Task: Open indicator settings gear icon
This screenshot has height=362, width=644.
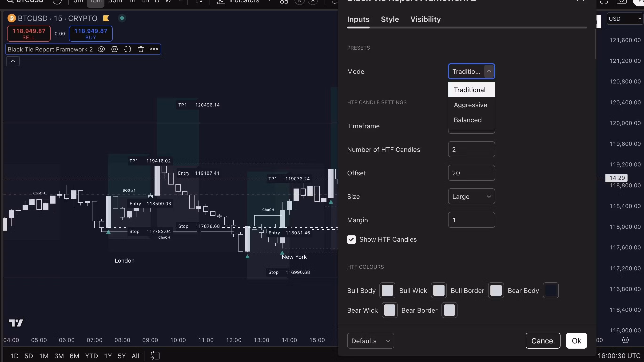Action: (115, 49)
